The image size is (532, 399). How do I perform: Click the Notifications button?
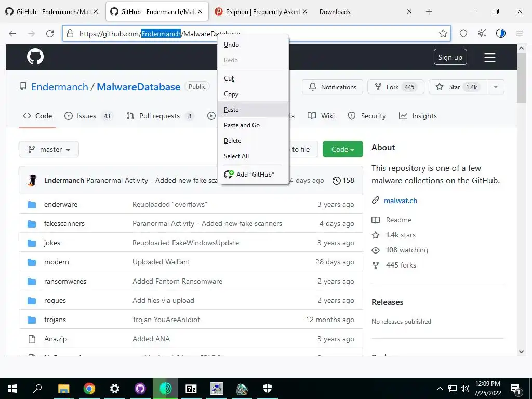[332, 87]
